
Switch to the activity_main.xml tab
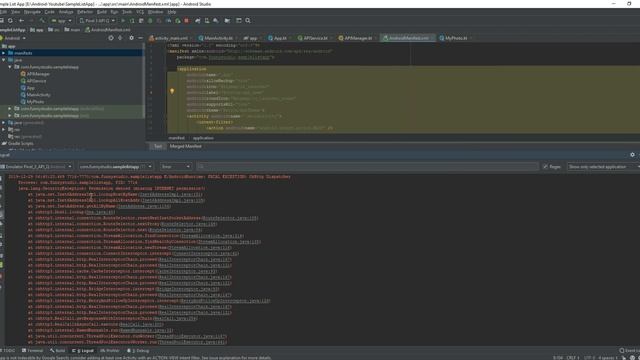coord(171,38)
